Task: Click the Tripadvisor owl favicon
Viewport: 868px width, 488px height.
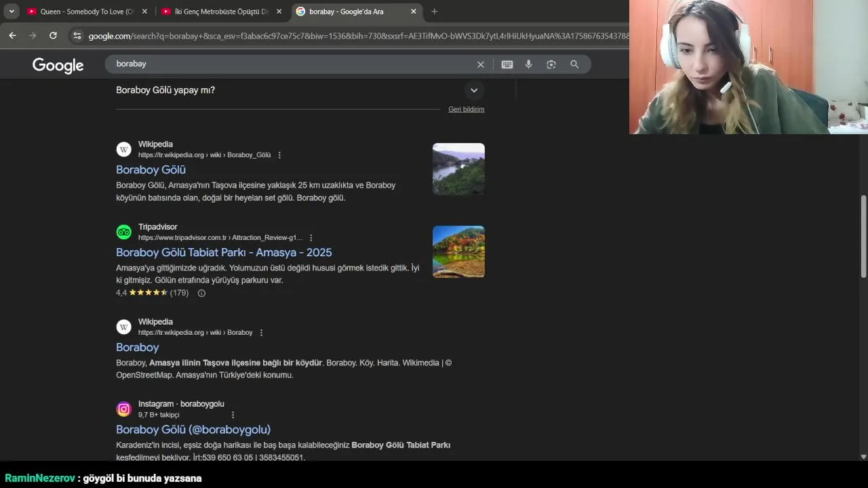Action: [123, 232]
